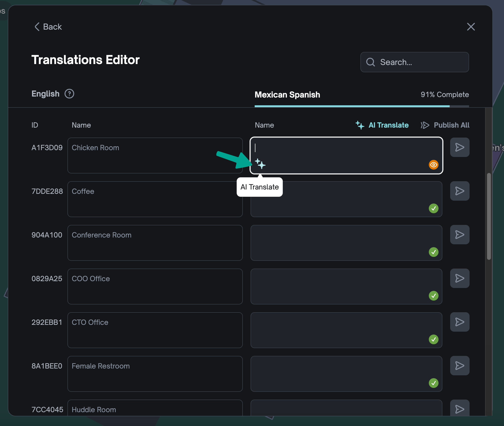The width and height of the screenshot is (504, 426).
Task: Click the Conference Room Spanish translation field
Action: tap(346, 243)
